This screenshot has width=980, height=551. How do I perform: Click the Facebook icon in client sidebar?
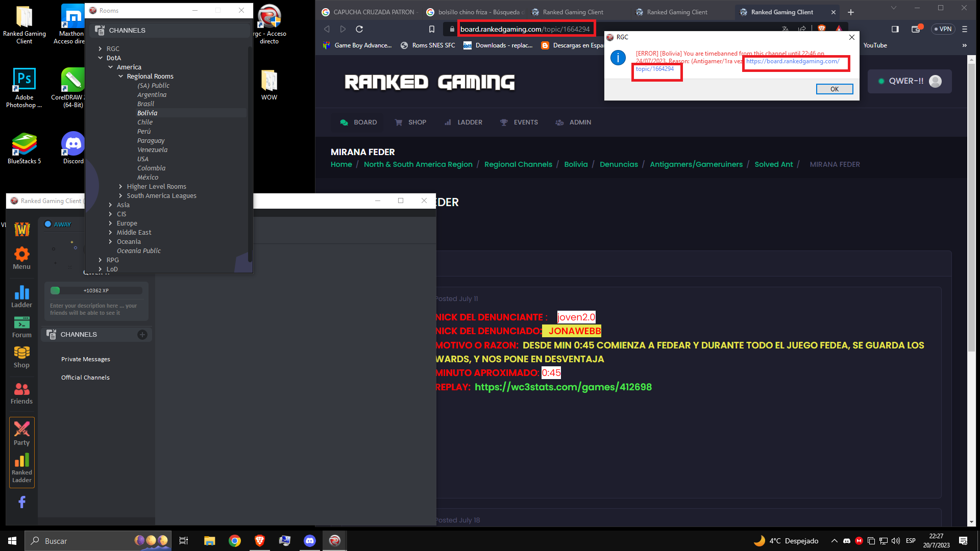[22, 502]
